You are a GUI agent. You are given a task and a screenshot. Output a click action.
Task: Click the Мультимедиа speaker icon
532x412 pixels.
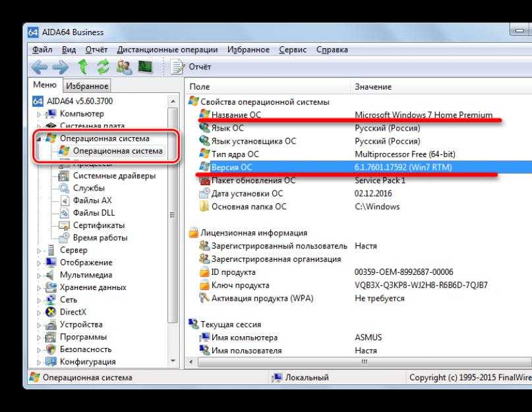point(51,275)
